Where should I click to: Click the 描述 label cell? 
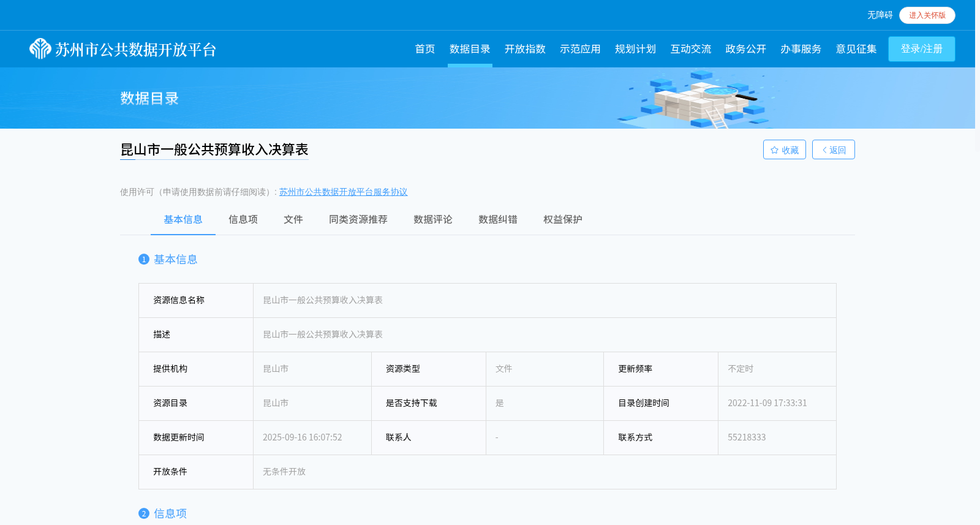(x=196, y=334)
